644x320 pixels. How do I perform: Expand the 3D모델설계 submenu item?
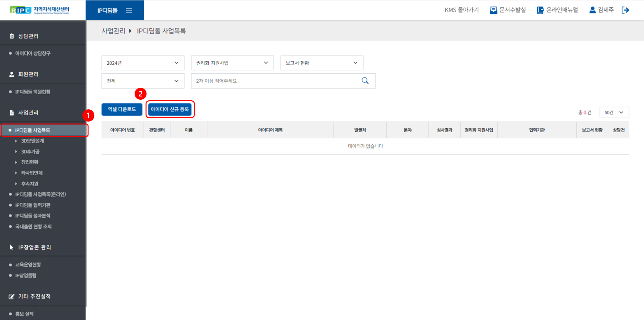pos(33,141)
